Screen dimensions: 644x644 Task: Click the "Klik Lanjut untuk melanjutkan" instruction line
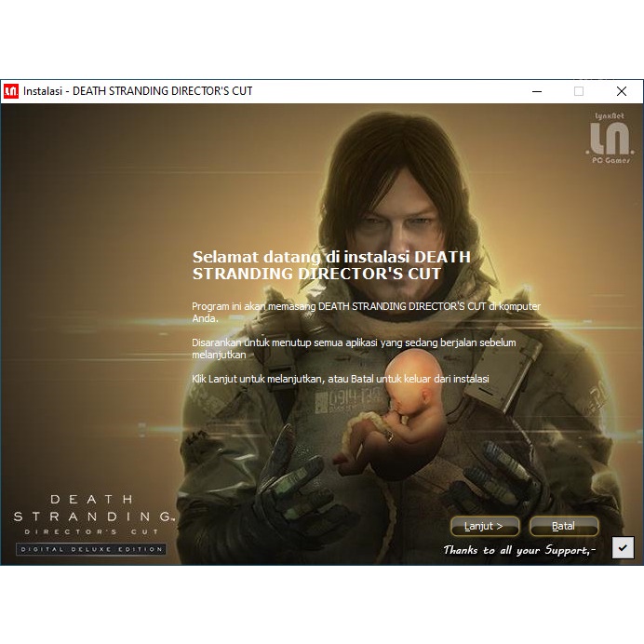[340, 380]
